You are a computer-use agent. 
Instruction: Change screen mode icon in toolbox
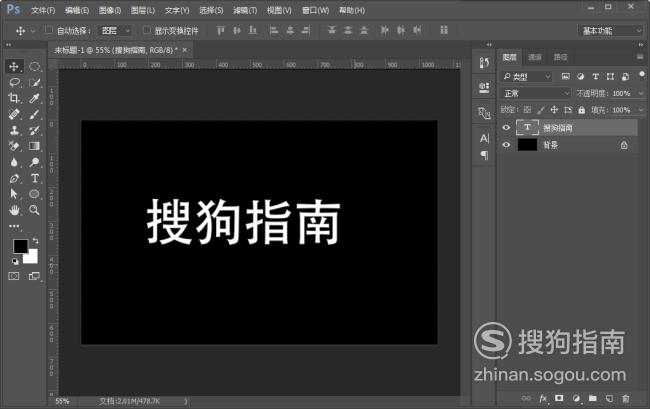(x=34, y=276)
